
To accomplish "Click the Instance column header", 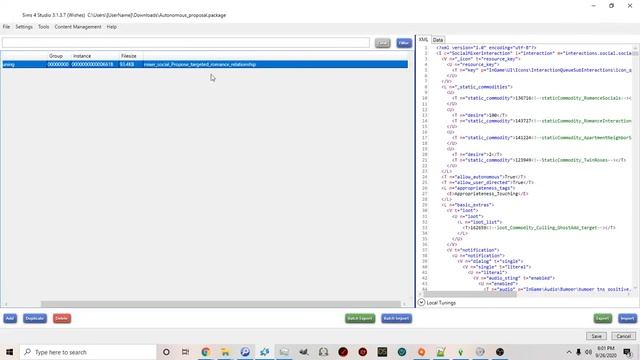I will pos(82,56).
